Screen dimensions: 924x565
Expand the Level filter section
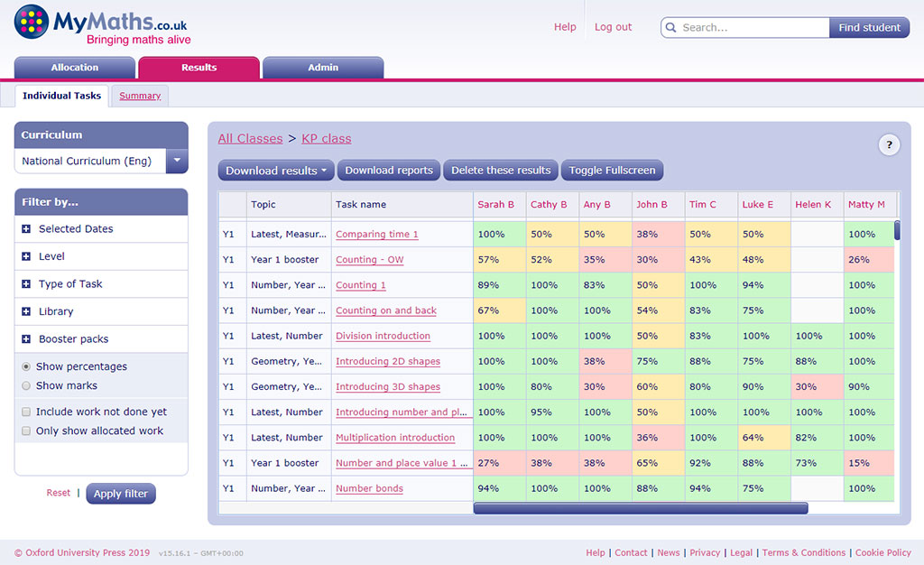click(26, 257)
